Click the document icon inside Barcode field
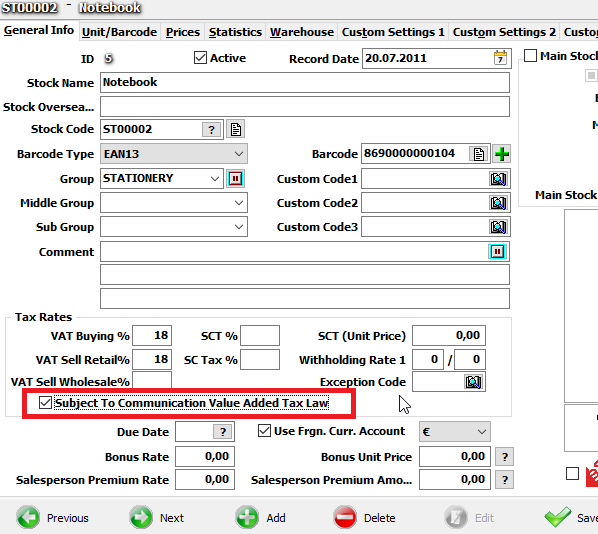 point(479,154)
